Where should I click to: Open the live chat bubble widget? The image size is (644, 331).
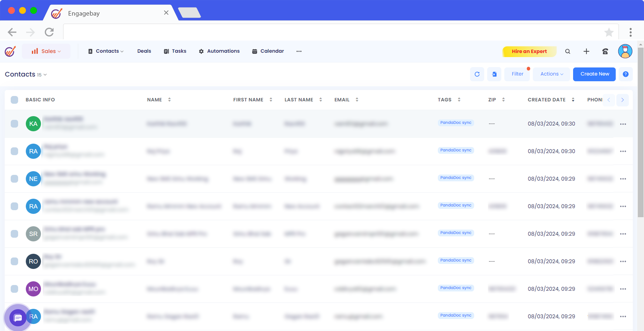click(x=18, y=318)
